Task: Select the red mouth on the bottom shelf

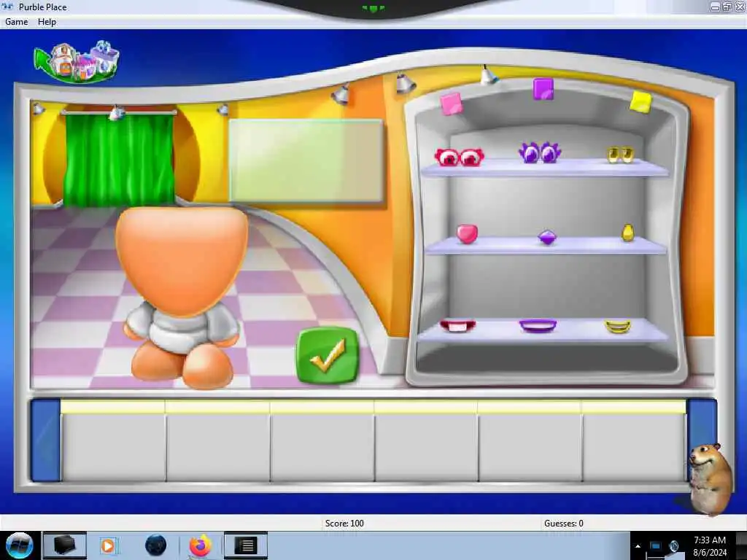Action: coord(457,326)
